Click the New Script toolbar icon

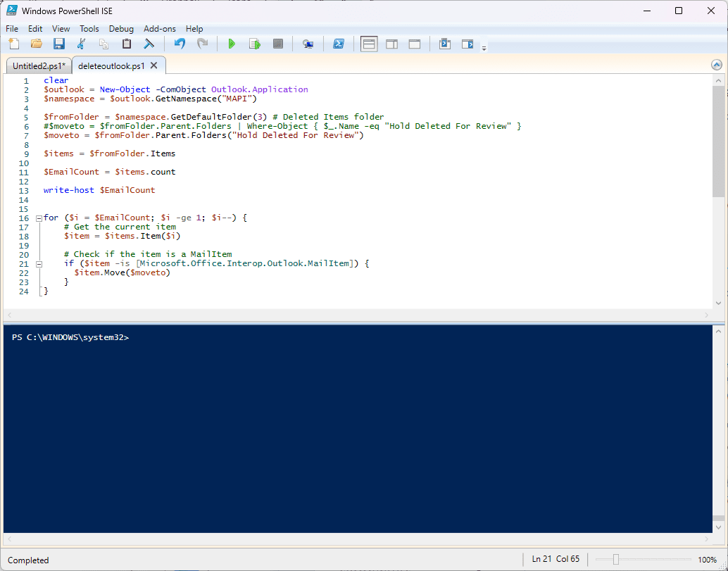pos(14,44)
